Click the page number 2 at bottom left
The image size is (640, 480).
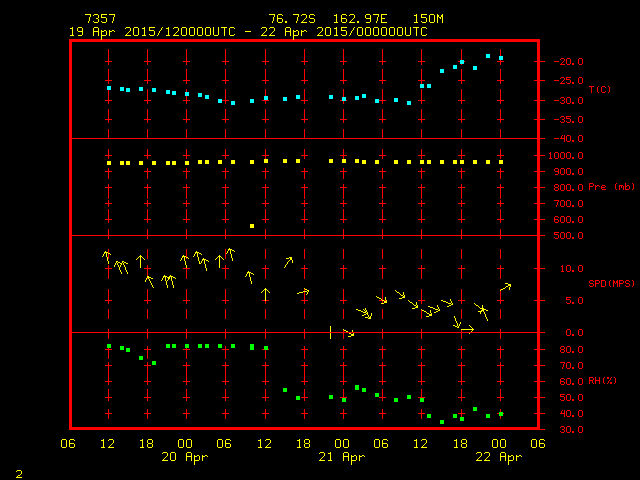click(x=19, y=474)
